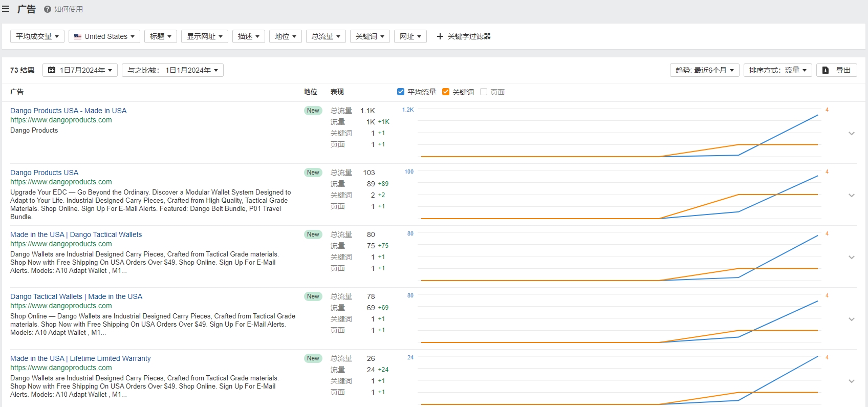Toggle the keywords checkbox
The image size is (868, 407).
446,92
